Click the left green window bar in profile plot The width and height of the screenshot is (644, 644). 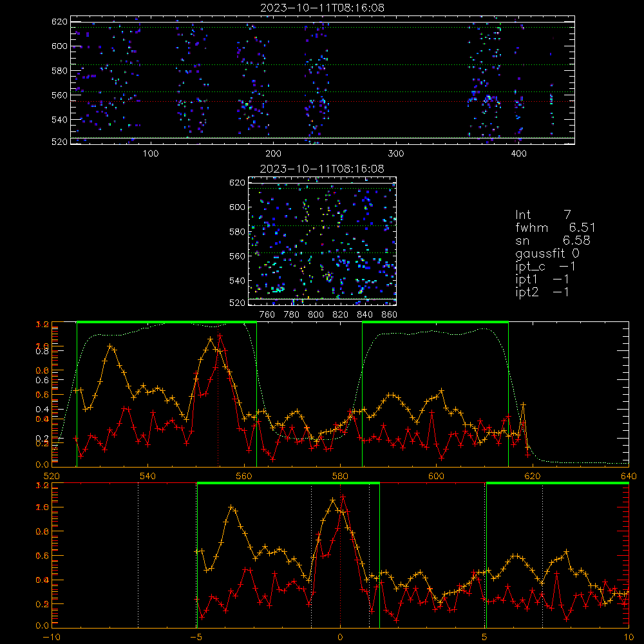[x=167, y=322]
